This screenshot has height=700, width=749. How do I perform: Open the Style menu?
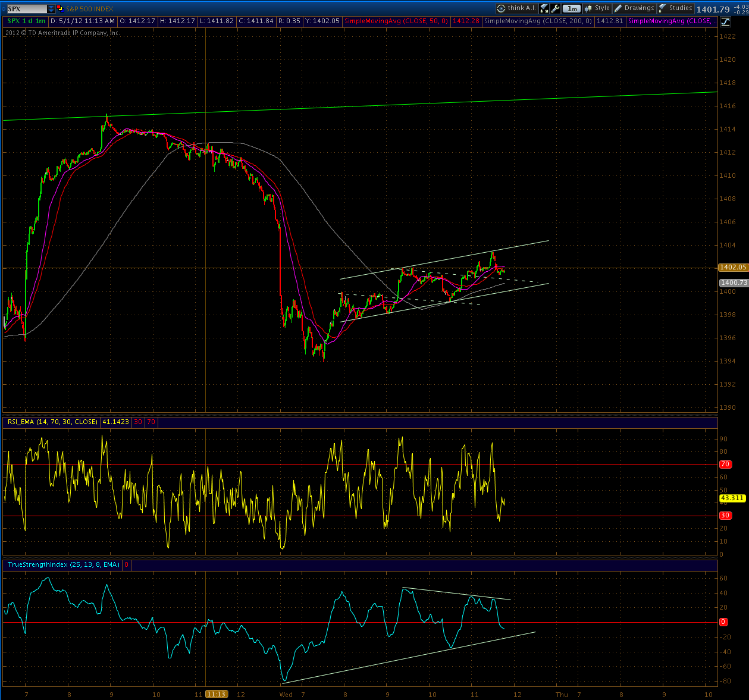click(x=597, y=8)
